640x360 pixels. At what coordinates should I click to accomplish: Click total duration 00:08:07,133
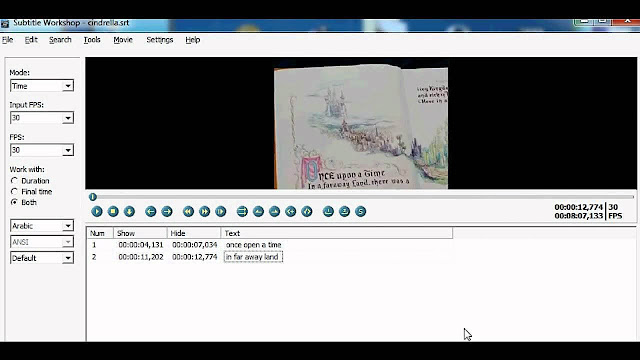click(x=578, y=216)
